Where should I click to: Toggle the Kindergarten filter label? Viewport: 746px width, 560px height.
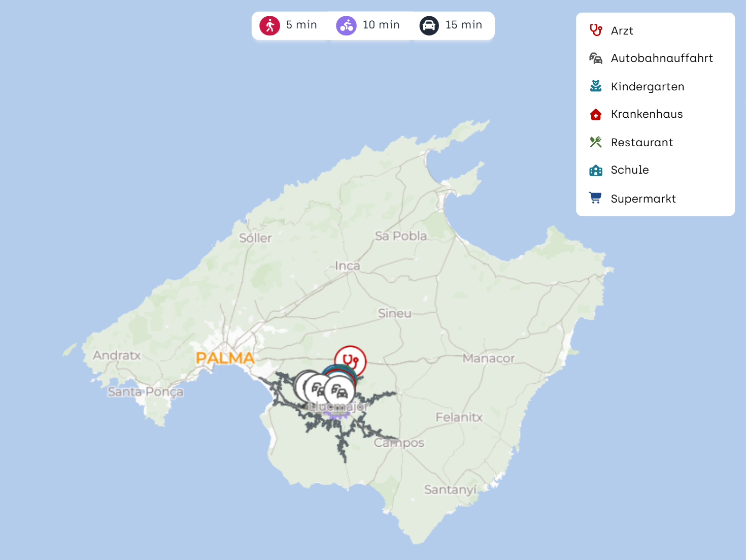(647, 87)
